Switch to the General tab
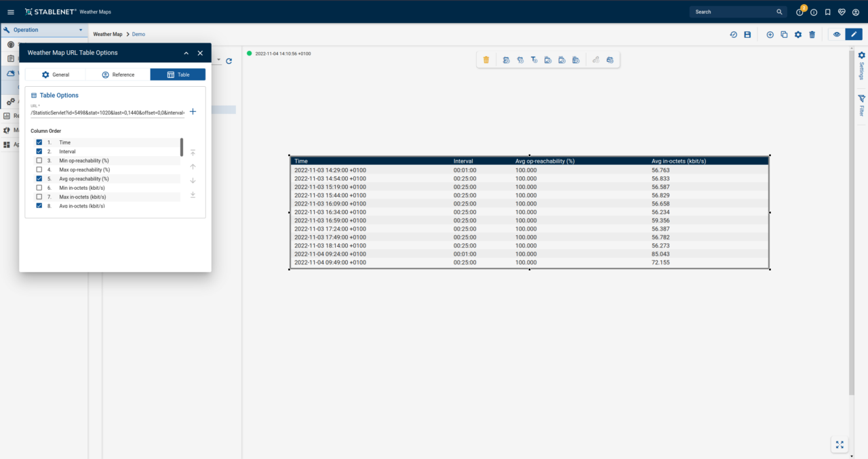The height and width of the screenshot is (459, 868). pyautogui.click(x=55, y=75)
